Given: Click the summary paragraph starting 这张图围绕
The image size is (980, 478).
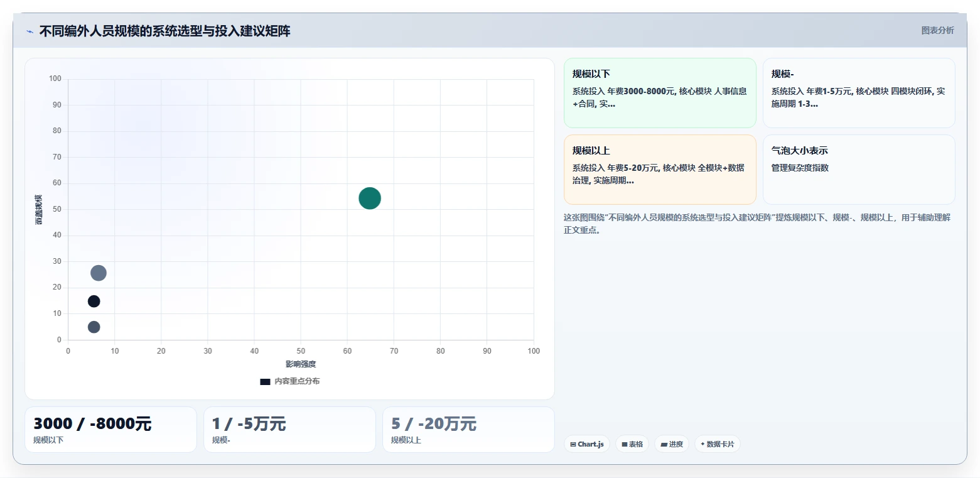Looking at the screenshot, I should pos(758,224).
